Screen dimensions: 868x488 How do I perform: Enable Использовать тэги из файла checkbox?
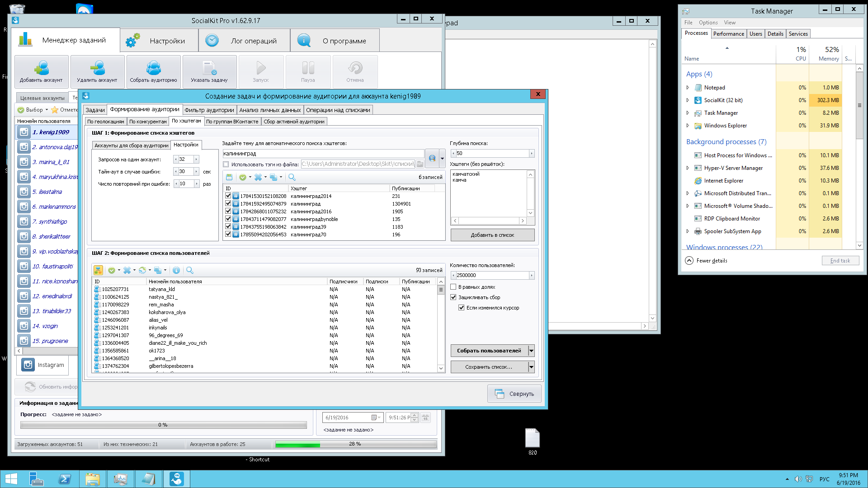226,164
